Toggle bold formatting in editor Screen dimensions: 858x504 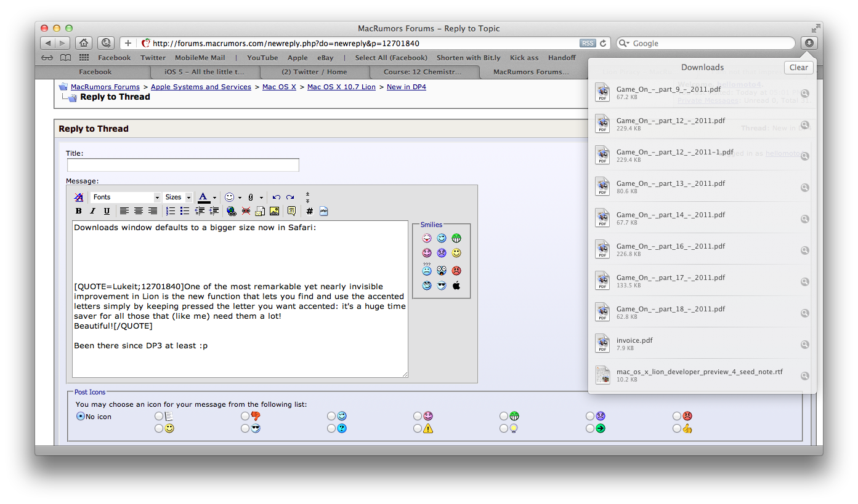point(78,211)
